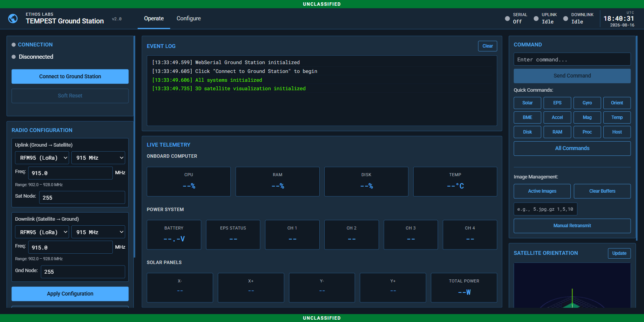Send the Gyro quick command

[587, 103]
